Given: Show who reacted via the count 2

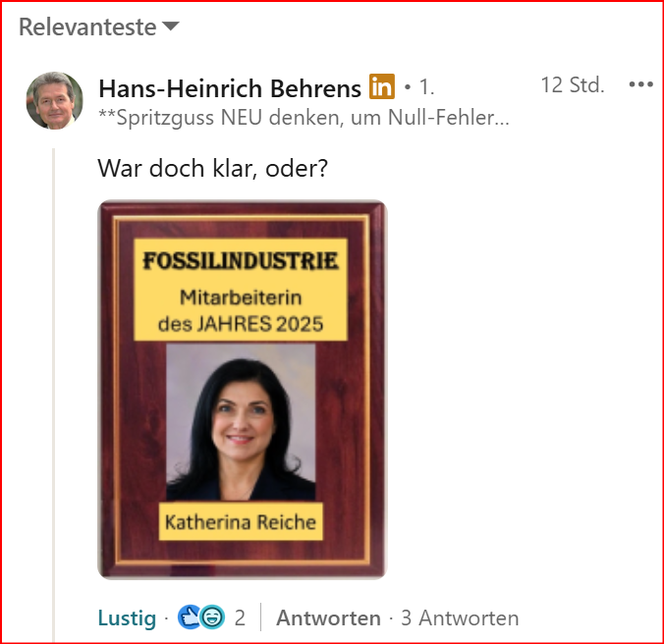Looking at the screenshot, I should coord(240,618).
